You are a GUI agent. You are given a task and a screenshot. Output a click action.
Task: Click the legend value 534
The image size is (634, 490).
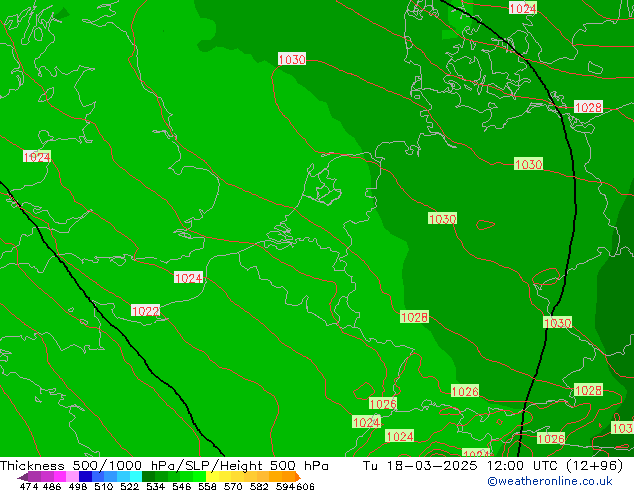tap(155, 486)
